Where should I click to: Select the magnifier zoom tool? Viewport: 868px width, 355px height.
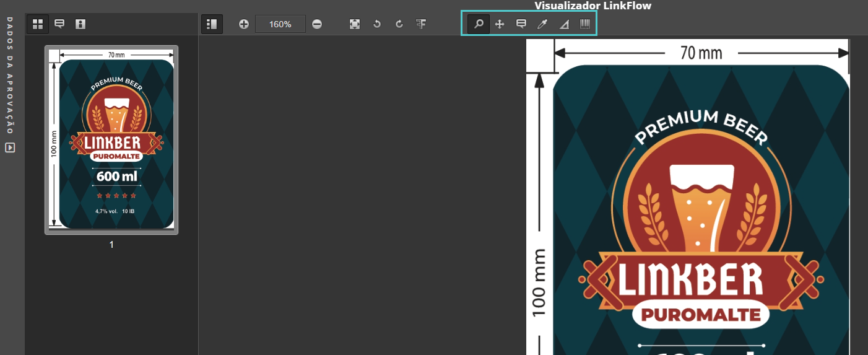[x=479, y=24]
